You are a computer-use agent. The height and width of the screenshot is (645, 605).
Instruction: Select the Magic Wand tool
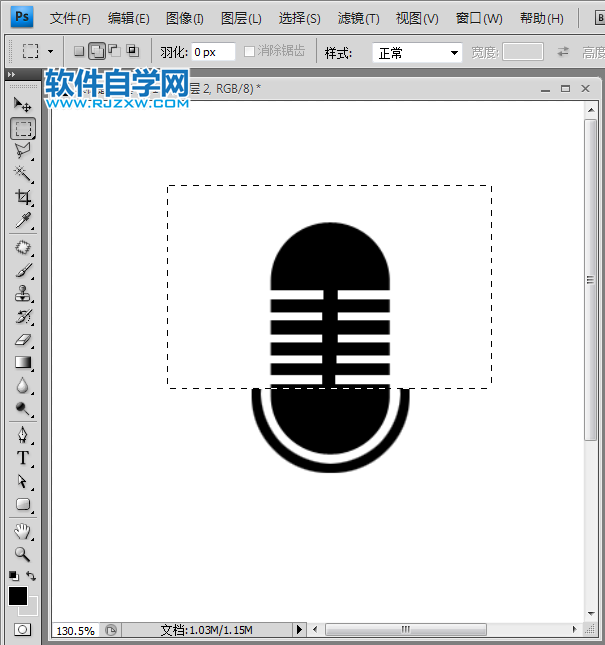[x=22, y=174]
